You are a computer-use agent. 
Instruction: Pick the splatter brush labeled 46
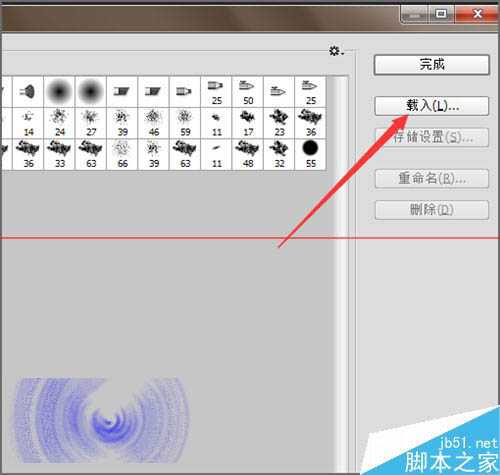(153, 123)
